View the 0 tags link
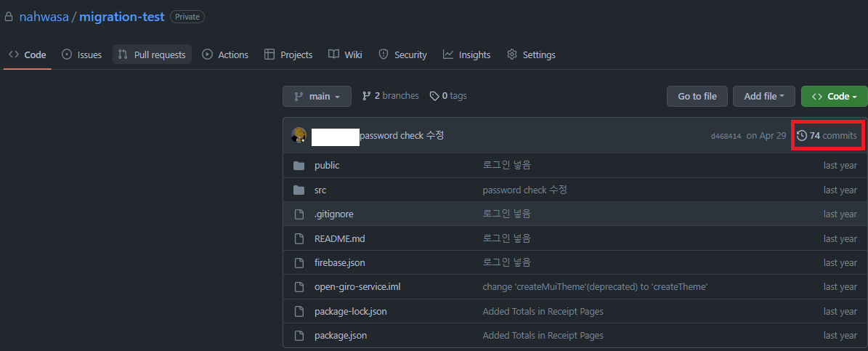This screenshot has height=351, width=868. tap(448, 96)
